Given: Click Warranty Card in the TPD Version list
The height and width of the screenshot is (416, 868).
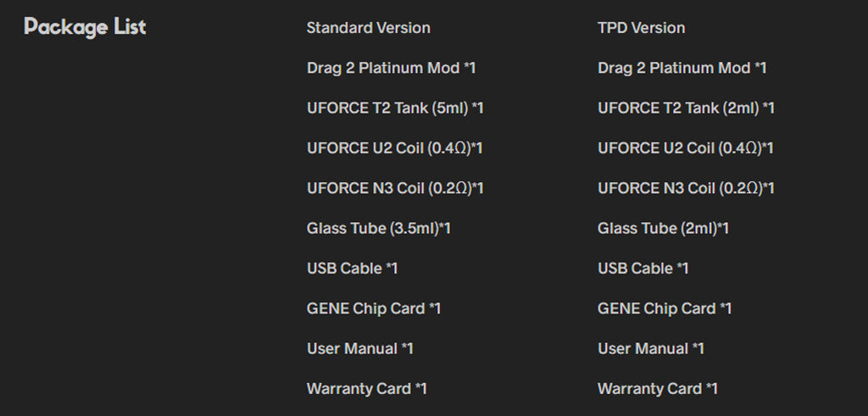Looking at the screenshot, I should tap(658, 389).
